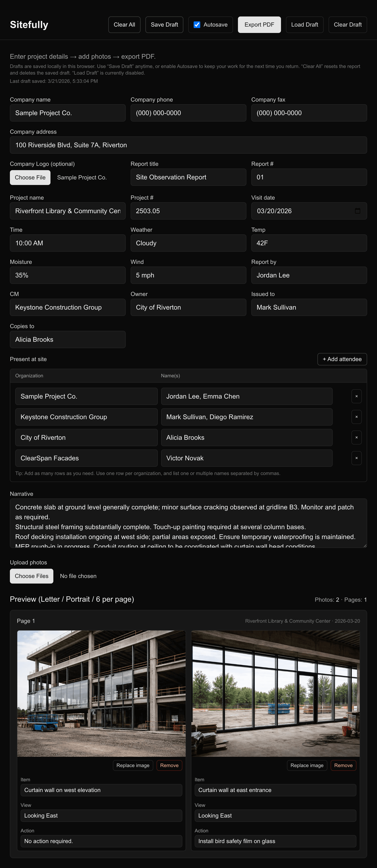Click the Clear All button
The image size is (377, 868).
click(x=124, y=25)
